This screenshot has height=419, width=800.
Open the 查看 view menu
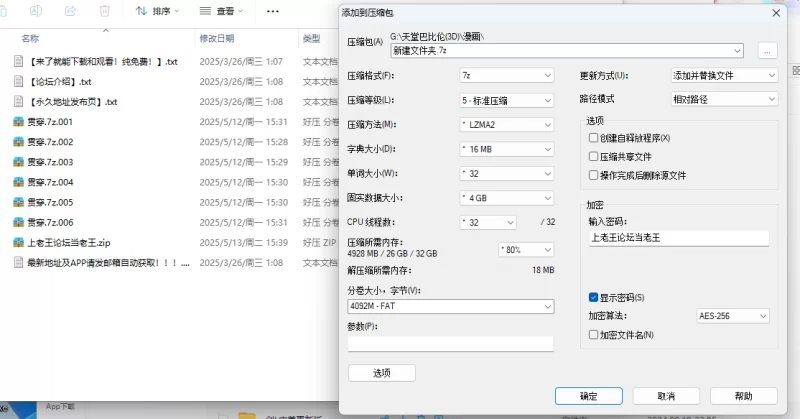pos(221,11)
